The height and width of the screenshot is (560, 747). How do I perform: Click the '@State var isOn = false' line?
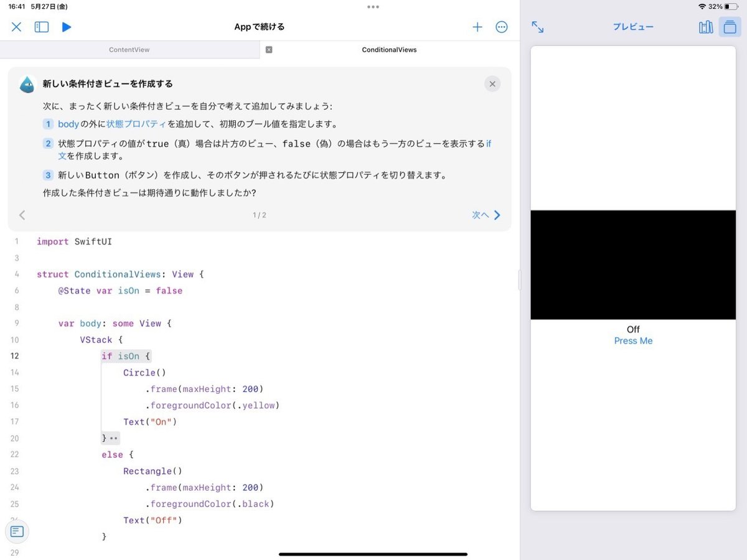120,291
